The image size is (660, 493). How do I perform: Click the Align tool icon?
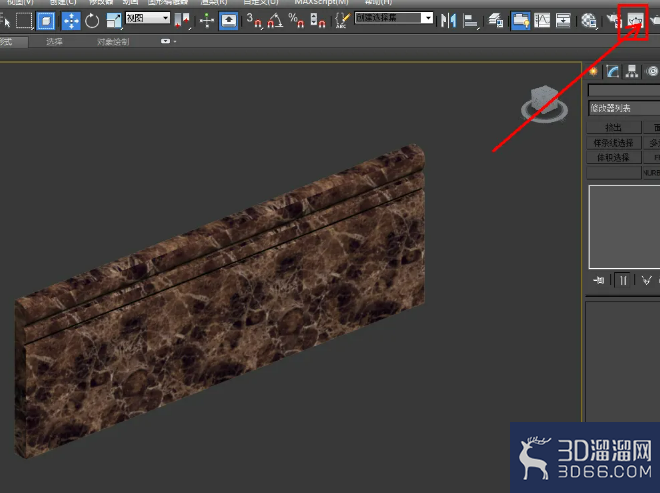click(x=470, y=20)
